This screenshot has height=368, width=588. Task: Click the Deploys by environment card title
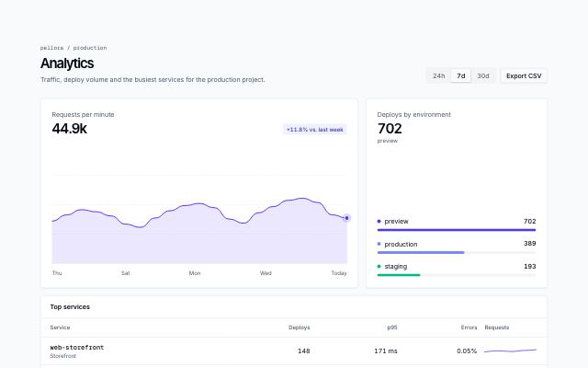coord(414,114)
